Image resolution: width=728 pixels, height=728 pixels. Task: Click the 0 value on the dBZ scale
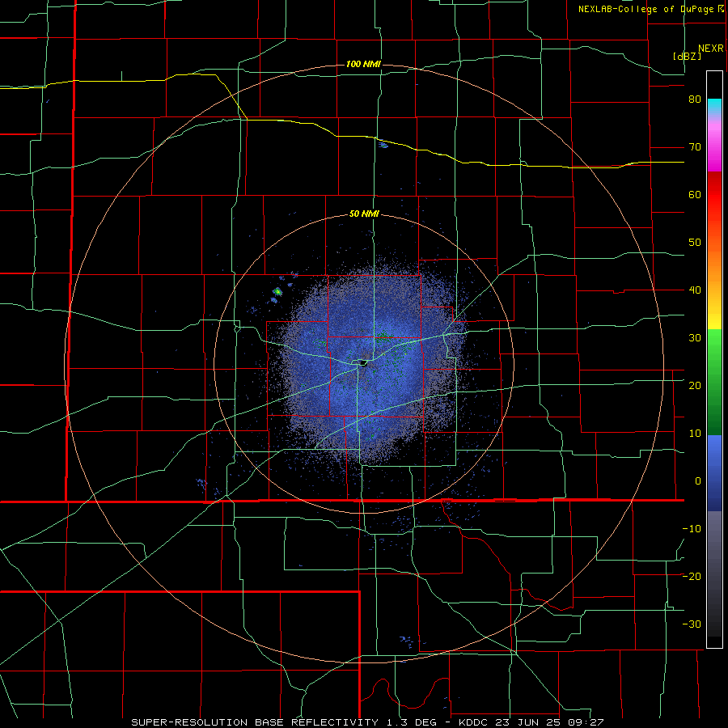(698, 480)
